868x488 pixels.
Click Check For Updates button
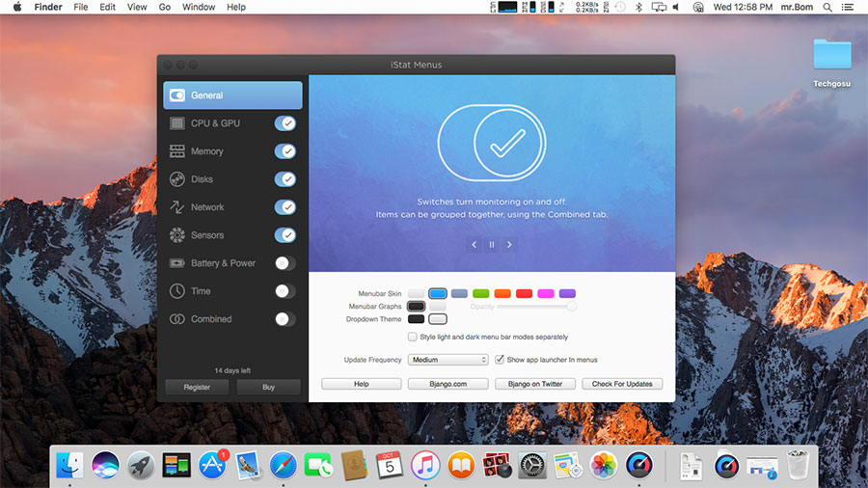622,384
